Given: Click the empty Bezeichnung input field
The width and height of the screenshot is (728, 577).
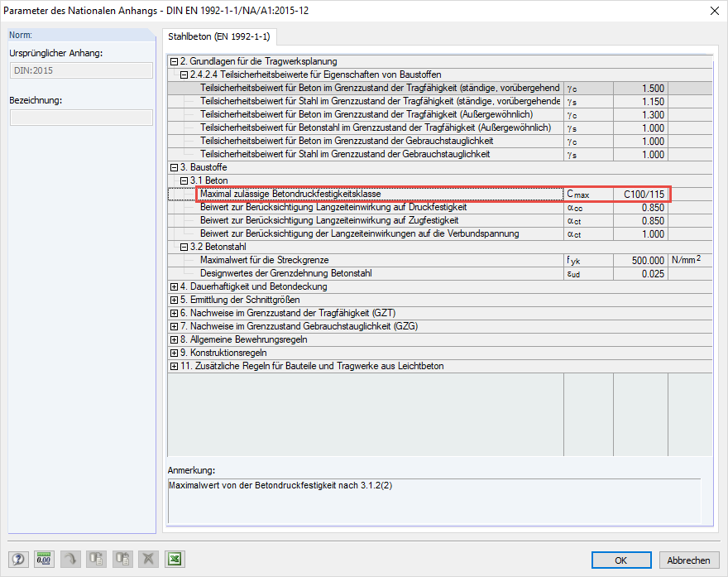Looking at the screenshot, I should (x=81, y=118).
